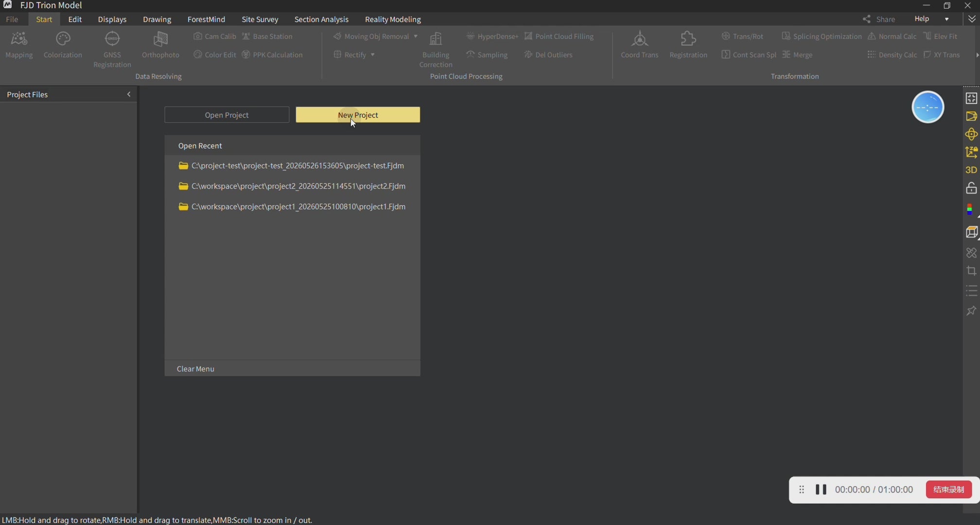Open the Drawing tab
980x525 pixels.
coord(157,19)
